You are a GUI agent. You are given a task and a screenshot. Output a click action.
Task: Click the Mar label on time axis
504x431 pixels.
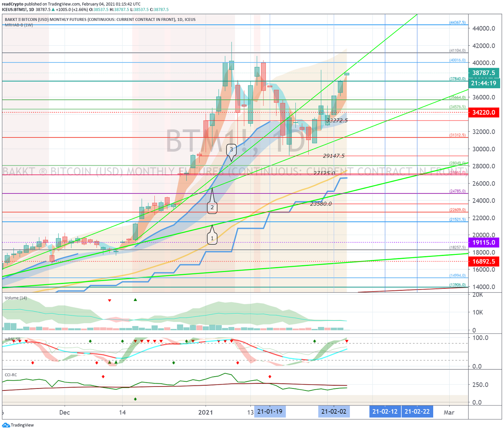(449, 412)
